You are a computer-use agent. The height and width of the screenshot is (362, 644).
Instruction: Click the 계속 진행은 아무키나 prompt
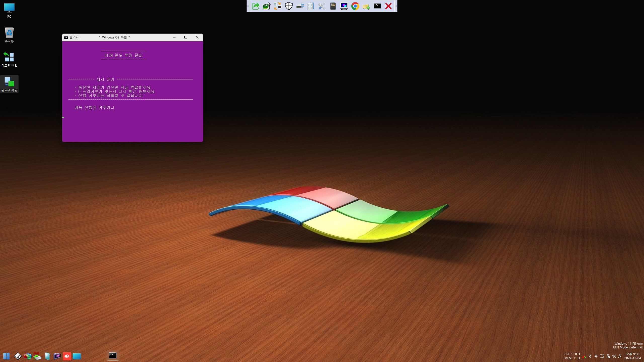coord(94,108)
